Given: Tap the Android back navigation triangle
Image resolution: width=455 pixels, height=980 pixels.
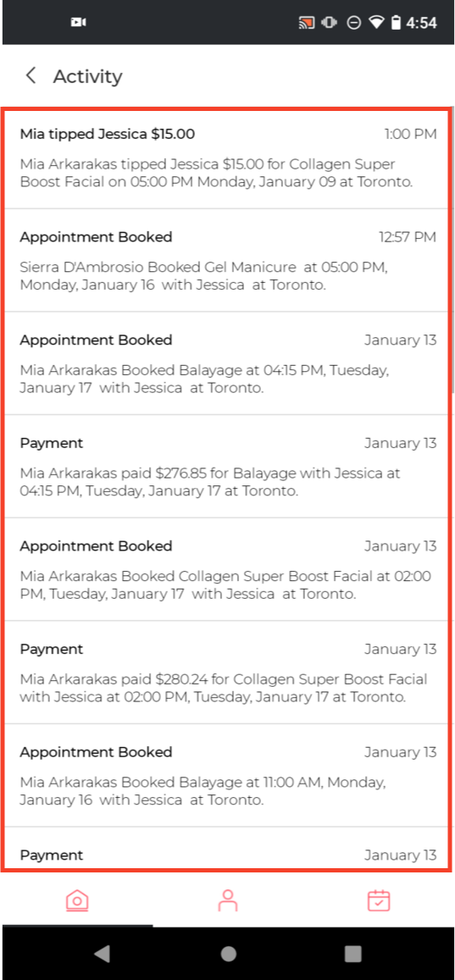Looking at the screenshot, I should pos(102,953).
